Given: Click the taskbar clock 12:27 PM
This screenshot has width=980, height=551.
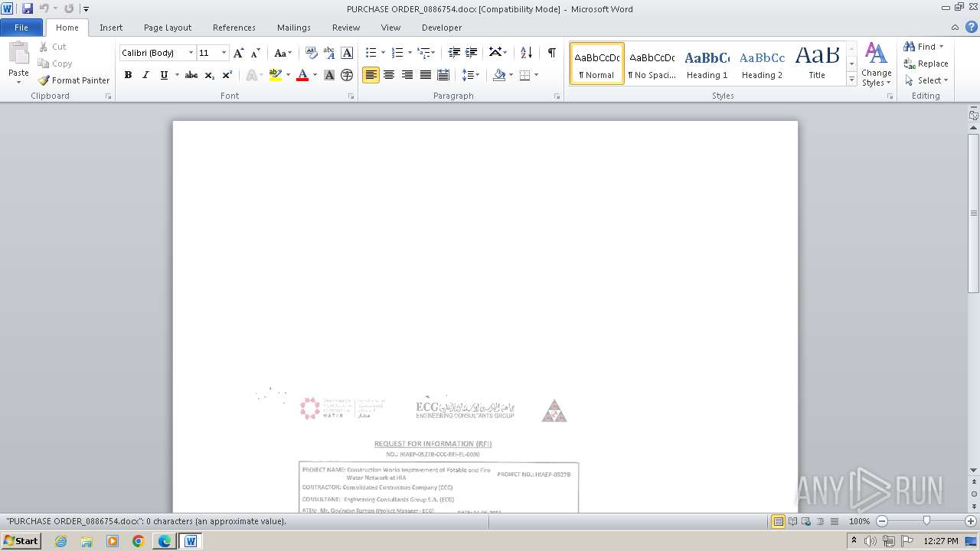Looking at the screenshot, I should 940,541.
